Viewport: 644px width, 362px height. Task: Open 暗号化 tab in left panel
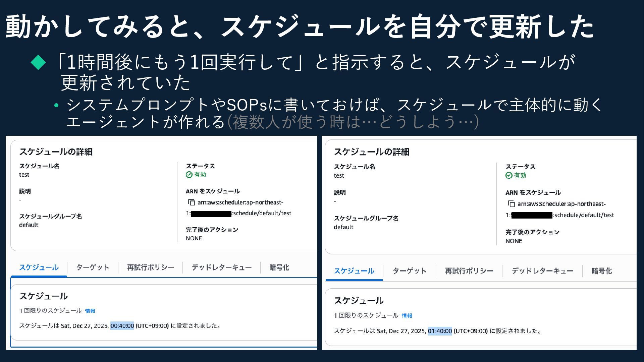point(279,267)
